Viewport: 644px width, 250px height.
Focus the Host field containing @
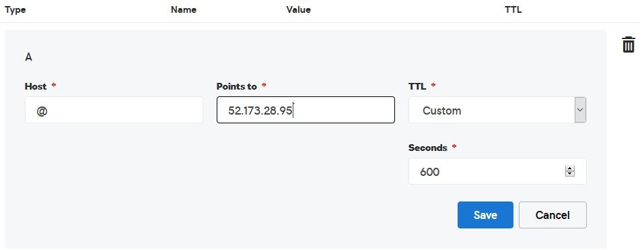pos(114,110)
